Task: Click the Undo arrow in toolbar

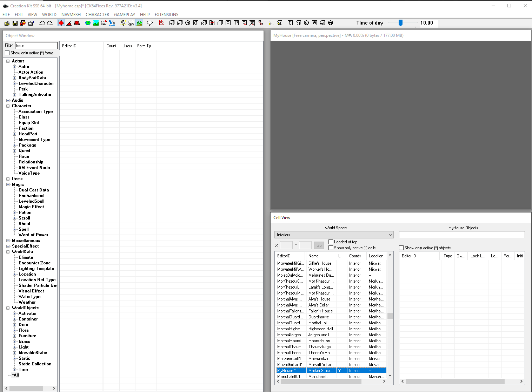Action: point(42,23)
